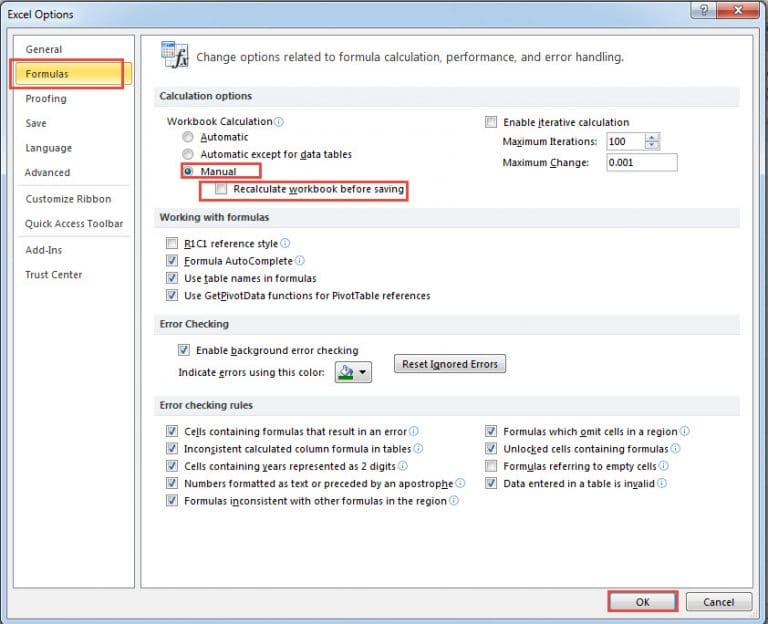This screenshot has width=768, height=624.
Task: Toggle unlocked cells containing formulas rule
Action: 491,449
